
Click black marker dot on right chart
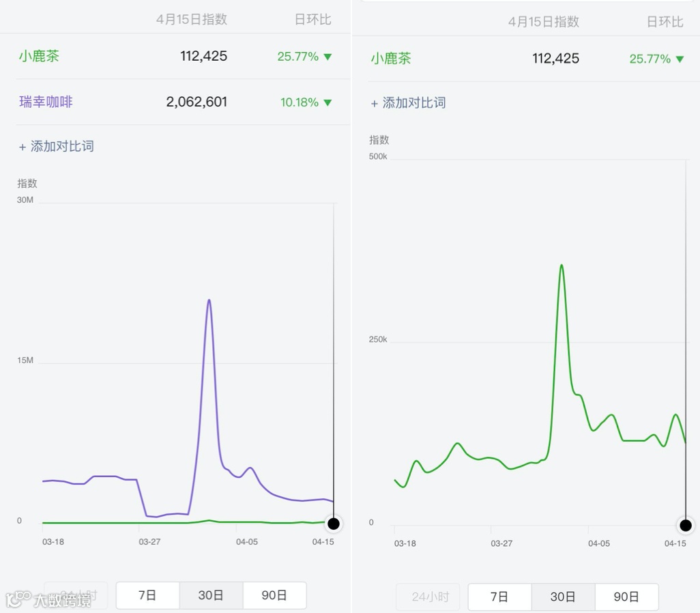pyautogui.click(x=686, y=526)
